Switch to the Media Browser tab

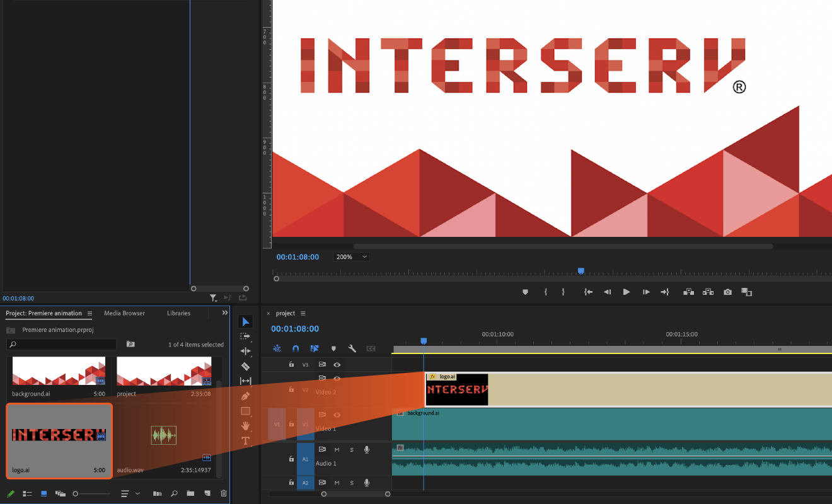pos(124,313)
